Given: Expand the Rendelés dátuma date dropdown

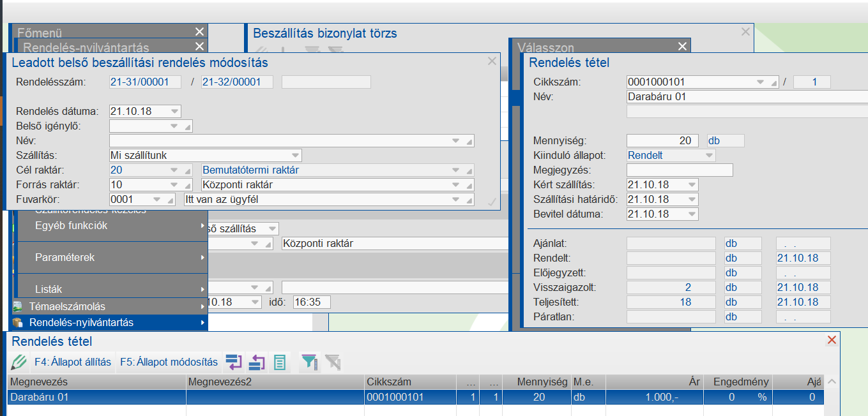Looking at the screenshot, I should [175, 112].
